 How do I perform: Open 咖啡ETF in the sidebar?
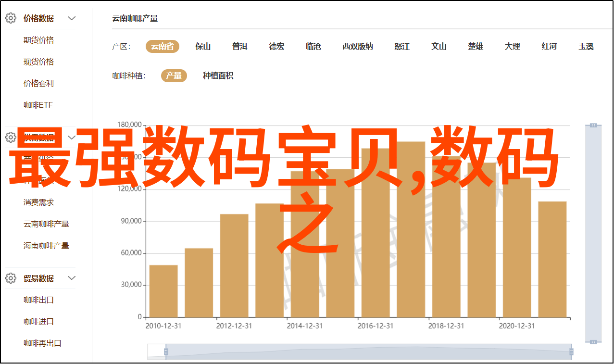(x=38, y=105)
